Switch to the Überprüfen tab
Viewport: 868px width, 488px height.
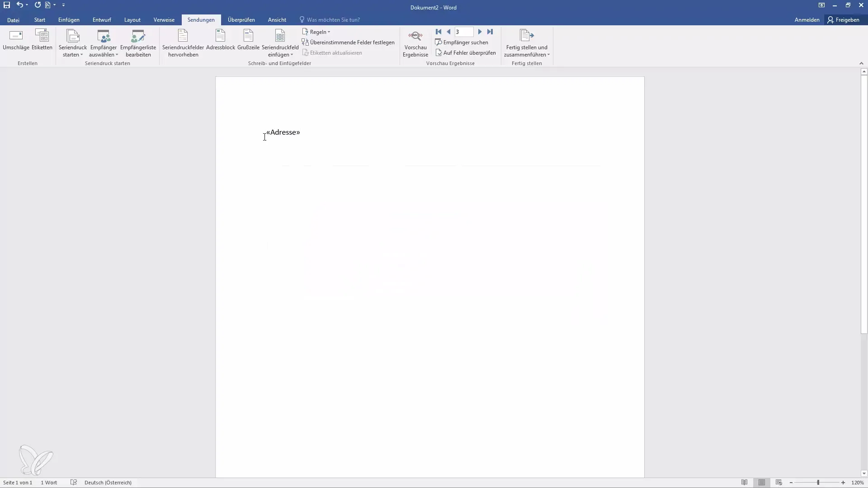(x=241, y=20)
